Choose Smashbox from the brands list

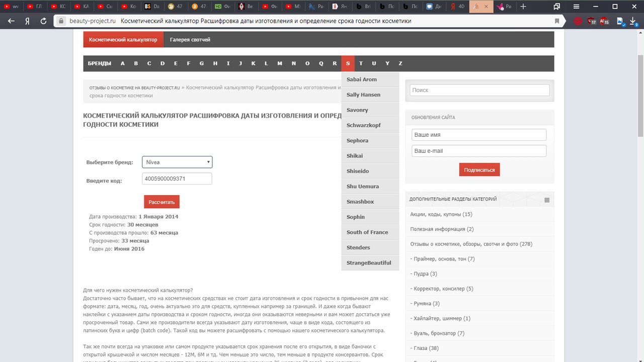click(x=370, y=202)
